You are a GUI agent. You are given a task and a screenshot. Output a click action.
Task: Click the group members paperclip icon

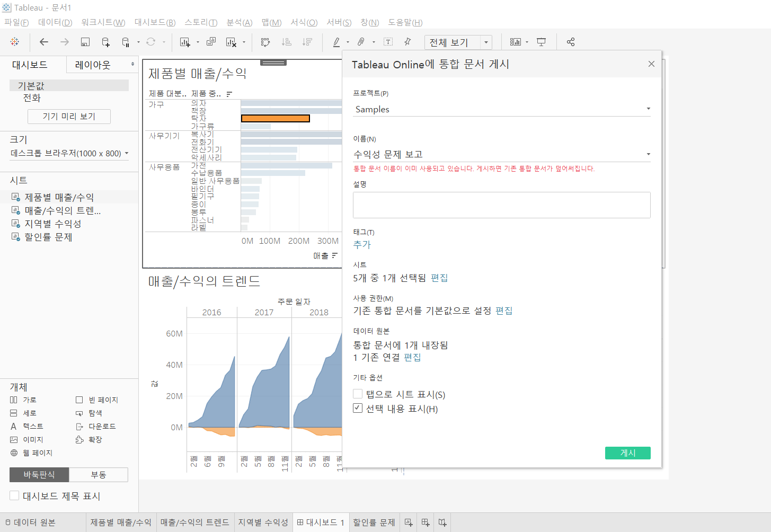click(x=361, y=42)
